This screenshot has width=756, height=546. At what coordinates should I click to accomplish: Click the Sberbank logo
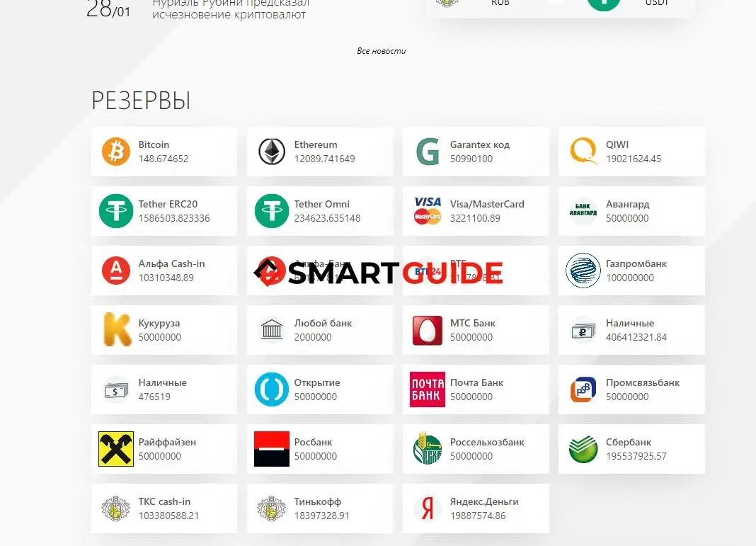click(583, 448)
